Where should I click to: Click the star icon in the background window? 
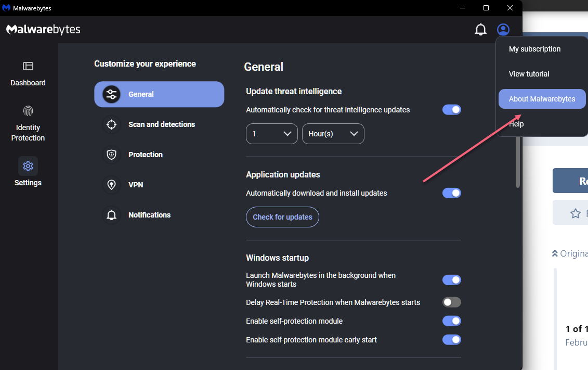click(576, 213)
